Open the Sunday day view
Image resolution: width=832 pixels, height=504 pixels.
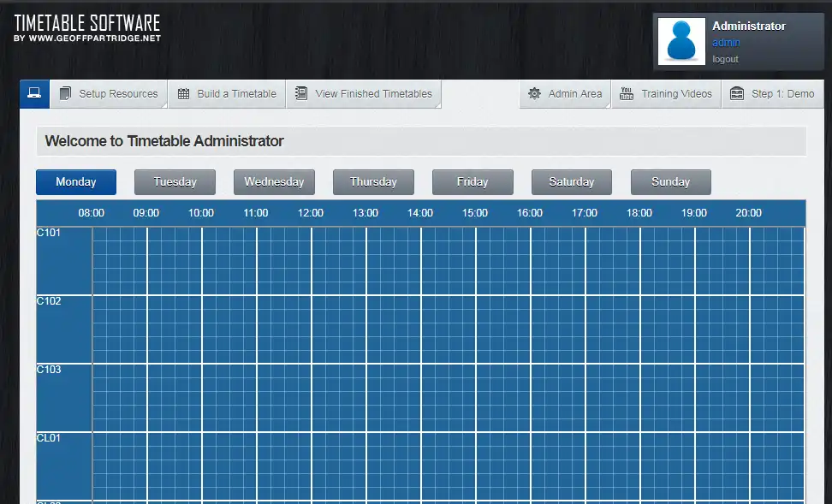(670, 181)
